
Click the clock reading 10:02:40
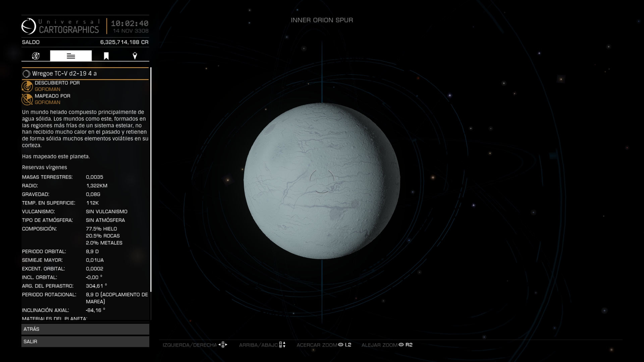129,23
